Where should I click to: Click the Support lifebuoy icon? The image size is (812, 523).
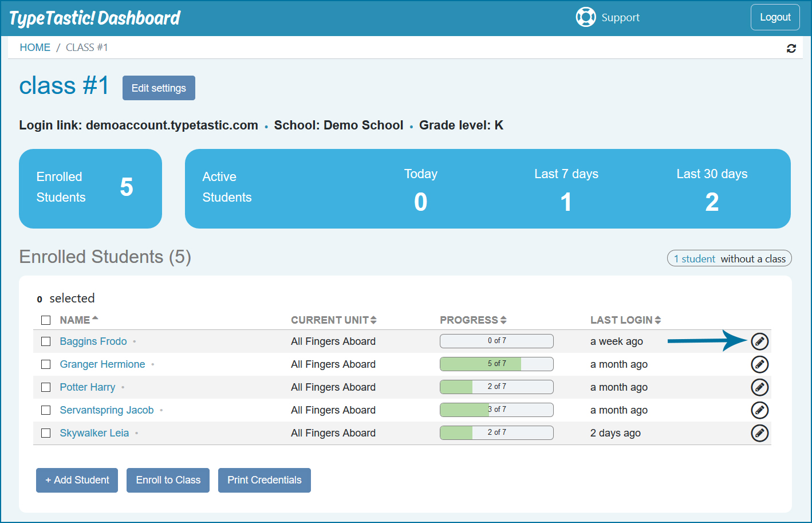pyautogui.click(x=586, y=17)
